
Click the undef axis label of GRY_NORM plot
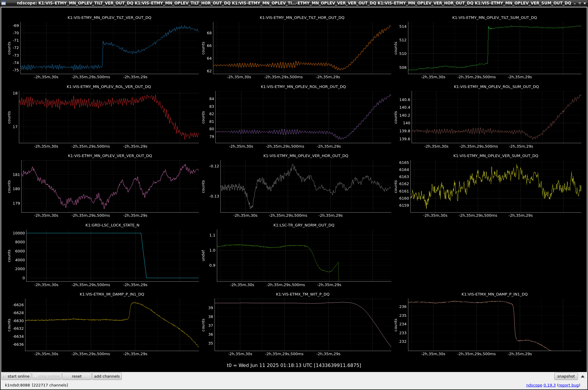pos(203,256)
